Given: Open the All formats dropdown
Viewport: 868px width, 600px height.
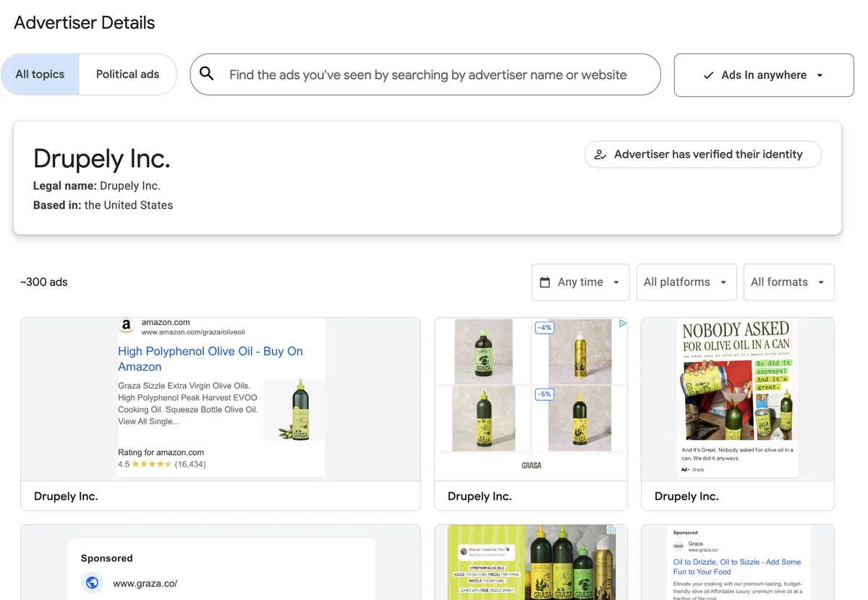Looking at the screenshot, I should 788,282.
